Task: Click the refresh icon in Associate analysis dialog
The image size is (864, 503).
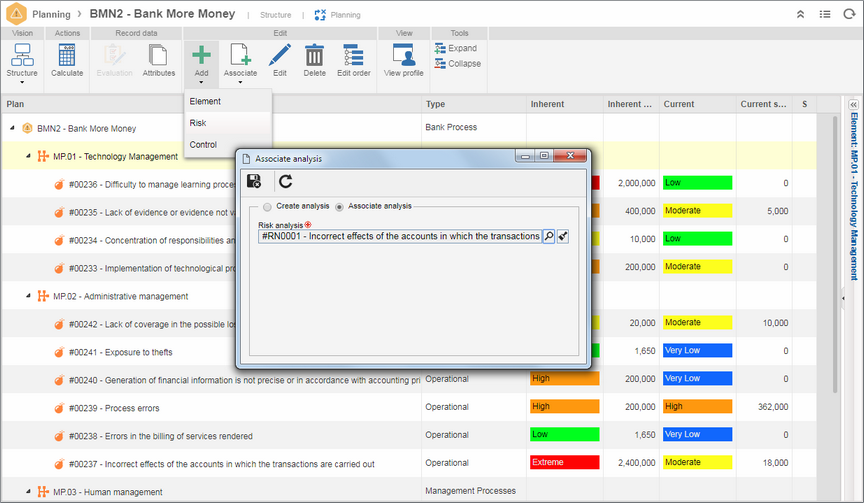Action: coord(285,181)
